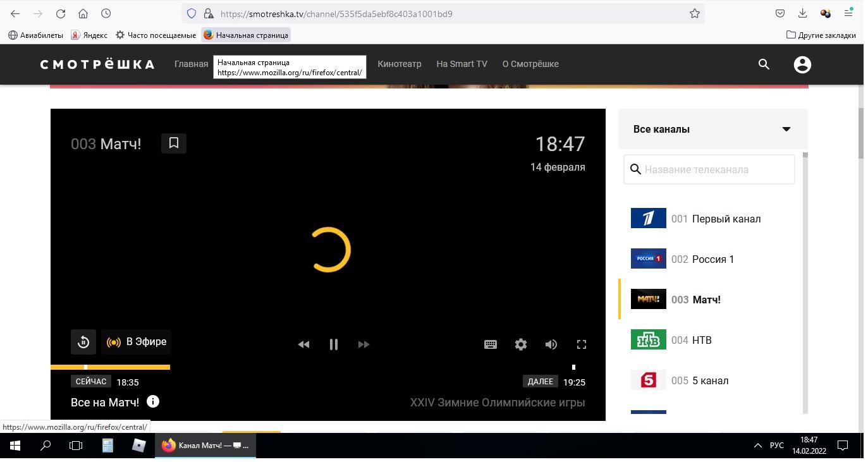Toggle fullscreen mode in player
Viewport: 868px width, 462px height.
[x=582, y=344]
